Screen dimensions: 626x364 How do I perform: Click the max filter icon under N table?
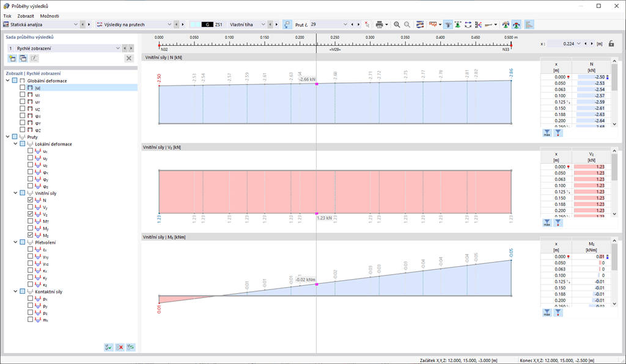tap(547, 133)
